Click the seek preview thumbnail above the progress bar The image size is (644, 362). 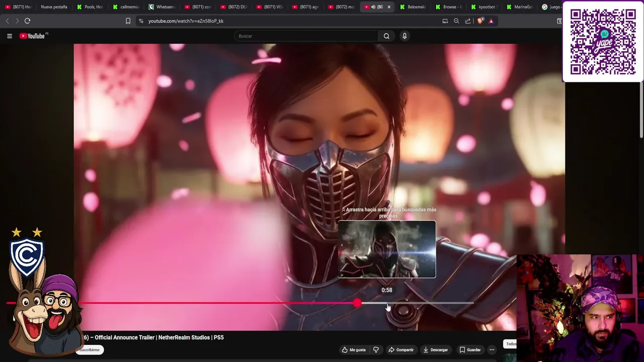[387, 249]
